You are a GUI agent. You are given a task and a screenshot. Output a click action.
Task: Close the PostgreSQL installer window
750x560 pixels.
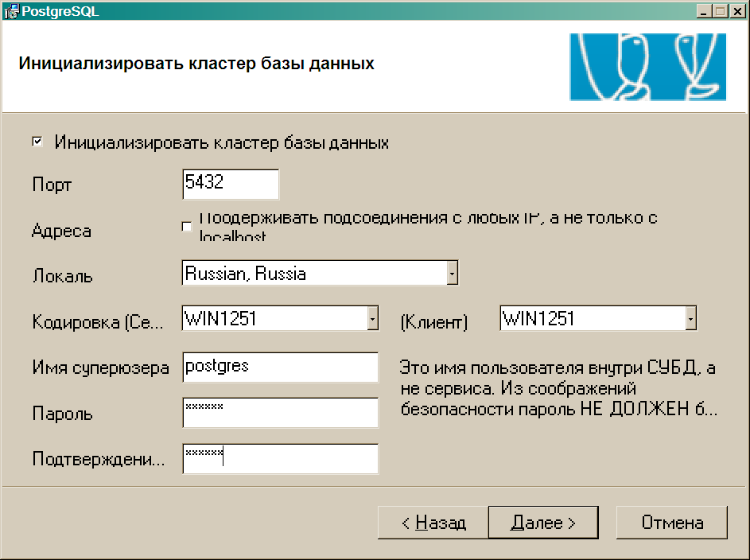pyautogui.click(x=737, y=11)
